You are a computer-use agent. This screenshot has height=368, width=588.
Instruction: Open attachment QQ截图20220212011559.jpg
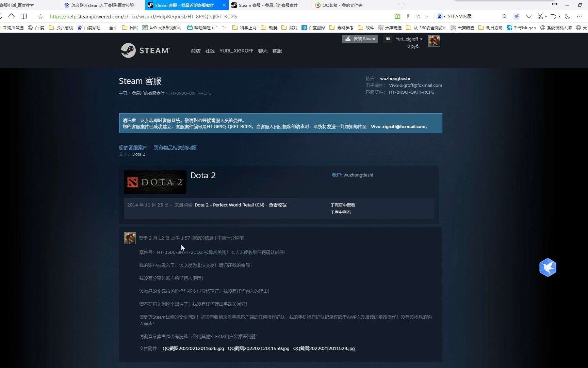tap(259, 348)
